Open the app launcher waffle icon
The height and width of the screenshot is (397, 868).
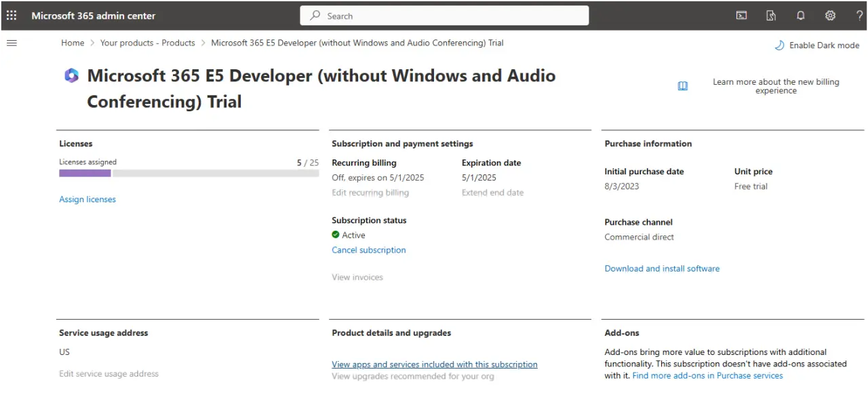tap(12, 16)
